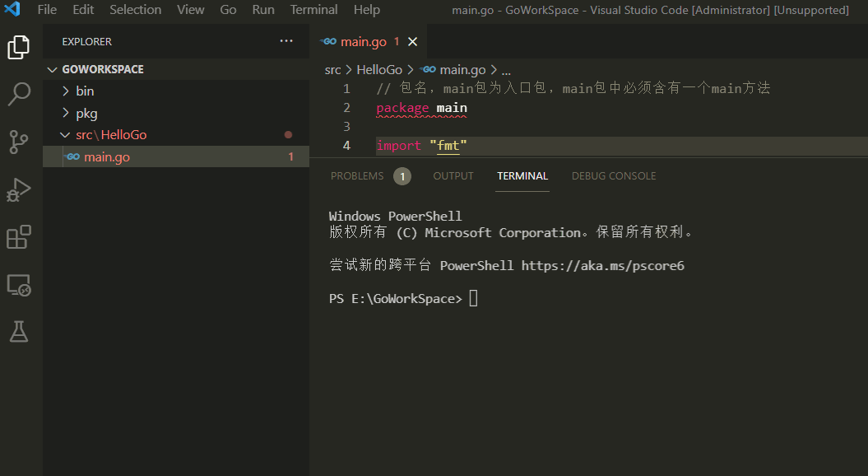Click the error count beside main.go in tree
Screen dimensions: 868x476
tap(290, 156)
